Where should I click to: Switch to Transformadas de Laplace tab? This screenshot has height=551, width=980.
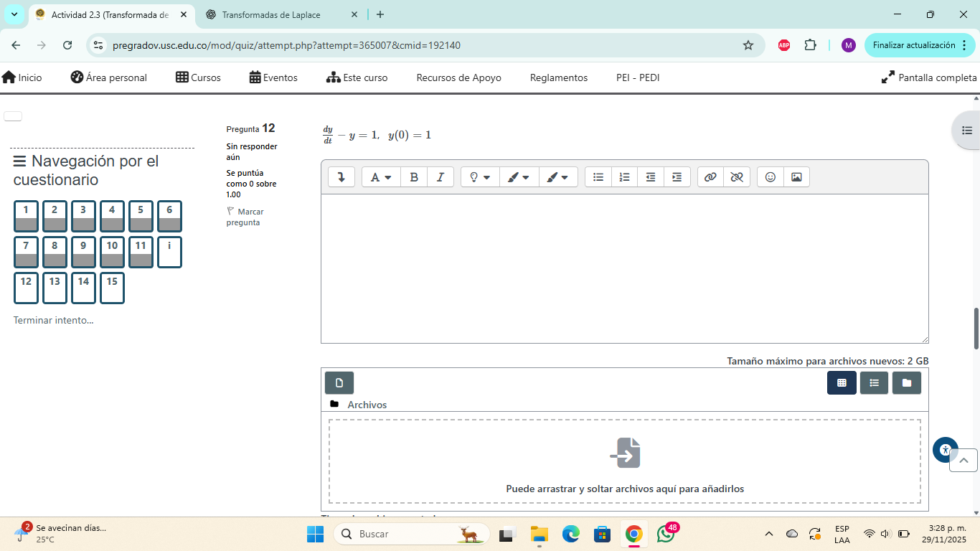click(x=272, y=14)
